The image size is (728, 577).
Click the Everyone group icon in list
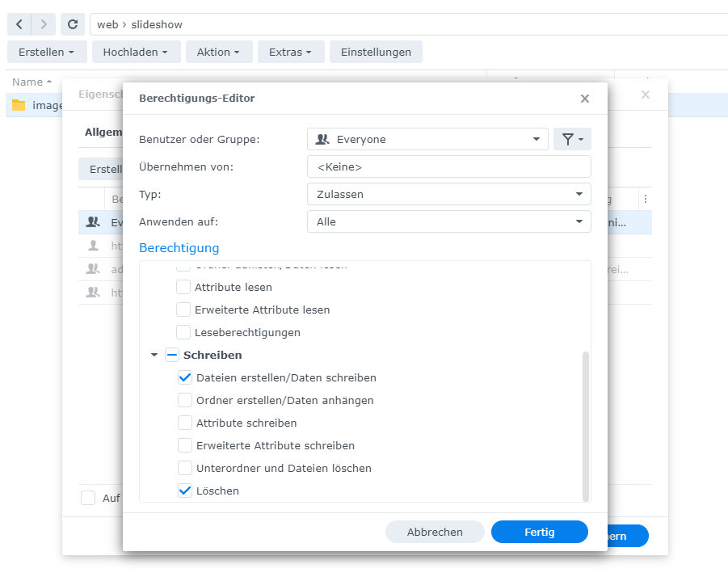pos(93,222)
